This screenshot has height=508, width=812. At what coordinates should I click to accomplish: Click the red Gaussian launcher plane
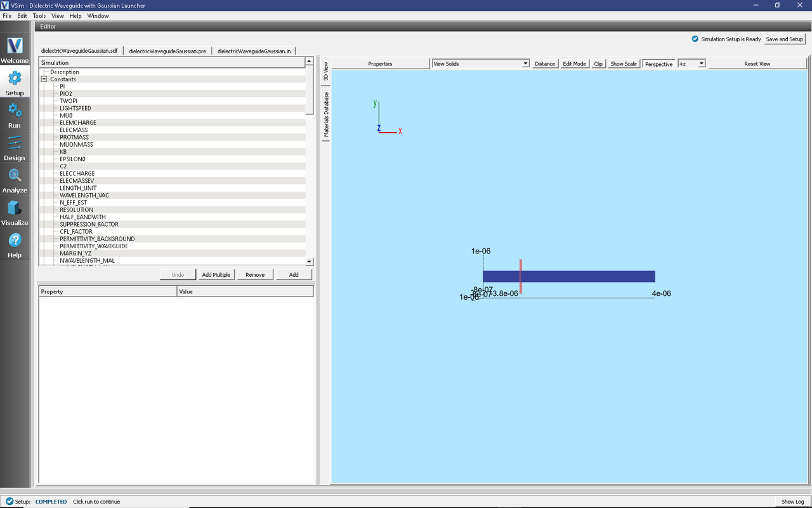520,276
